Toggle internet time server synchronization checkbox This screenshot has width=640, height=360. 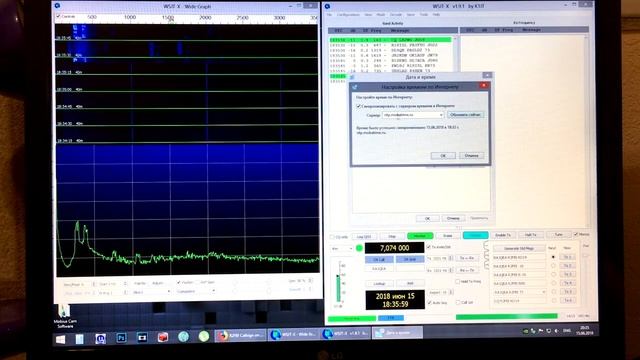click(x=358, y=106)
